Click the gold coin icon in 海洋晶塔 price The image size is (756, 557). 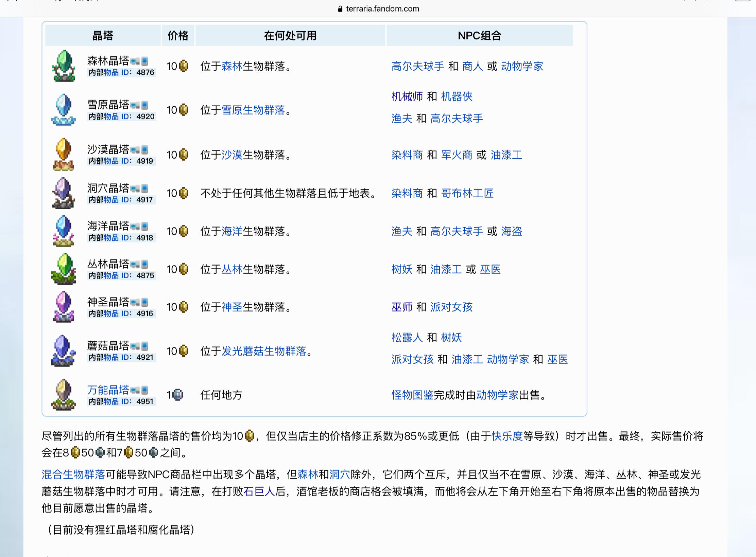[184, 231]
